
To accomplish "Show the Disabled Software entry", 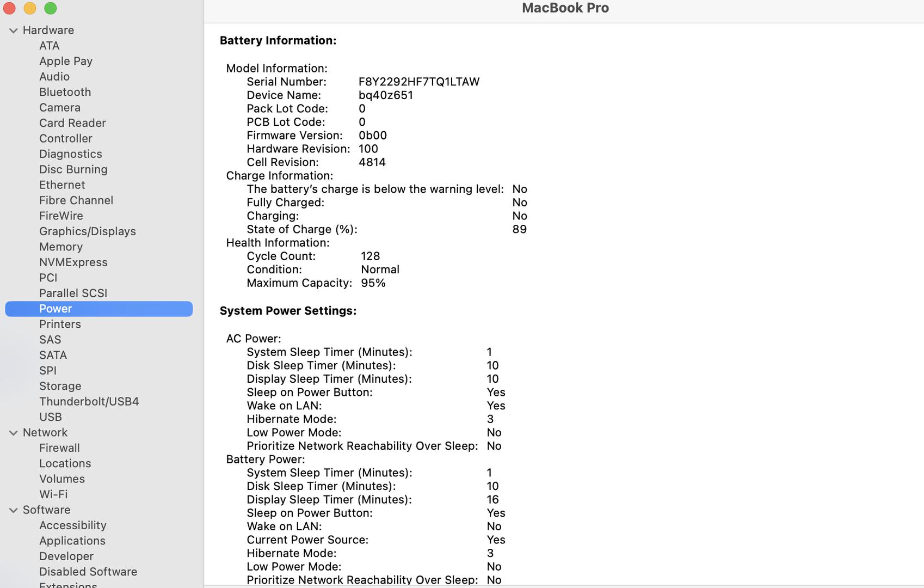I will point(88,572).
